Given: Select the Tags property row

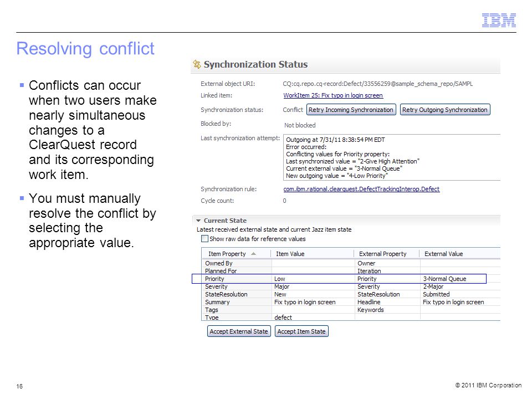Looking at the screenshot, I should 351,310.
